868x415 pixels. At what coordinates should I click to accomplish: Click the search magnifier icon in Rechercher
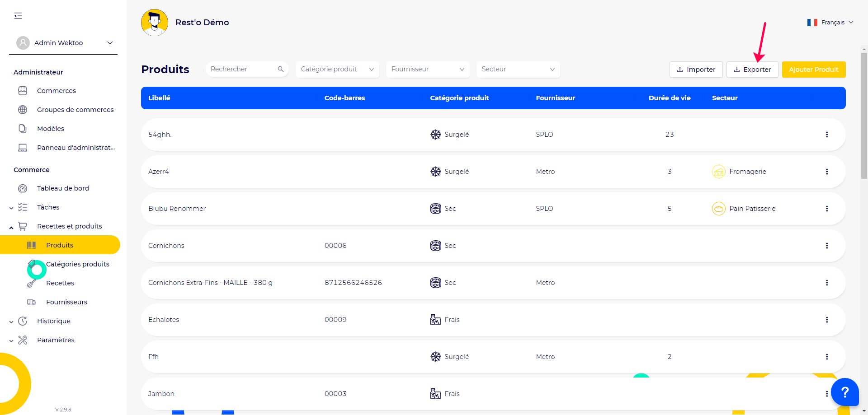click(281, 69)
